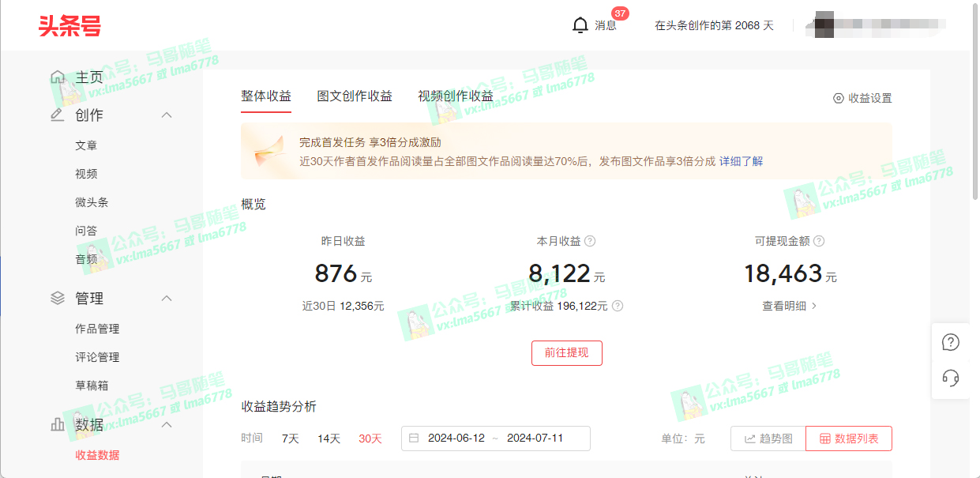Click the 管理 management icon
This screenshot has height=478, width=980.
[x=56, y=298]
